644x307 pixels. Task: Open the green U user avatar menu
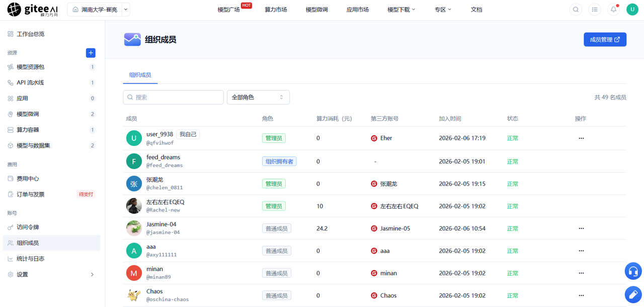point(632,10)
